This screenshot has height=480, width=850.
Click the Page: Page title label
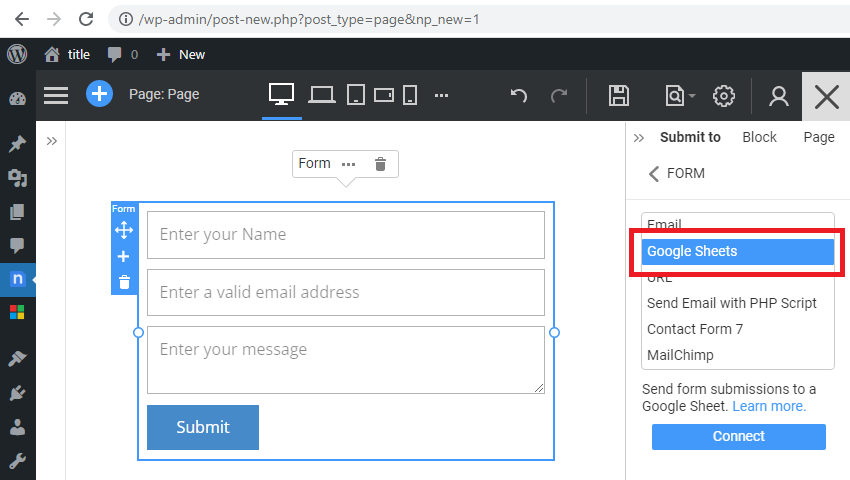coord(164,94)
